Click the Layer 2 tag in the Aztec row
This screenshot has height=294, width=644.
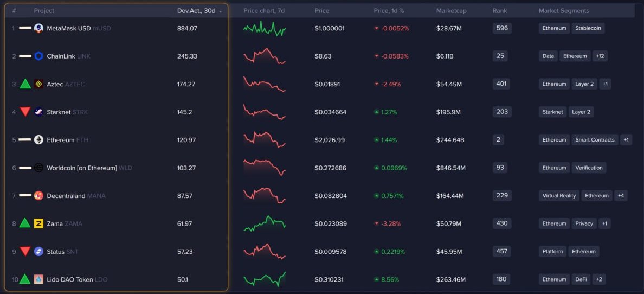click(584, 84)
